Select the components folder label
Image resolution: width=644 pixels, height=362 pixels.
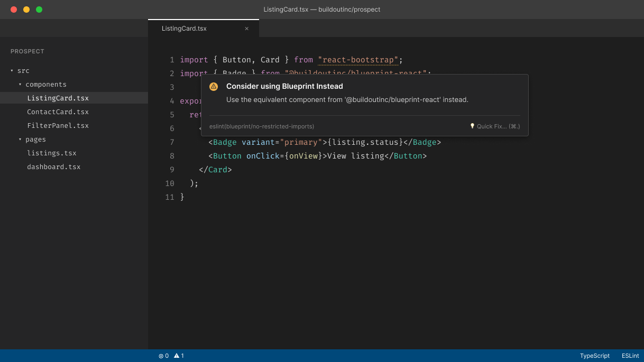[46, 85]
